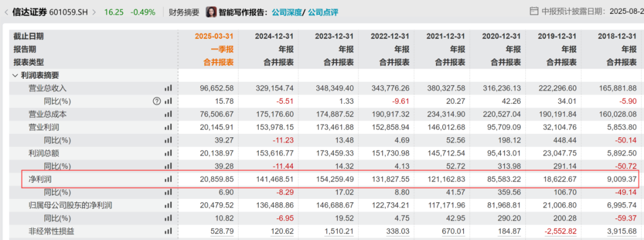The image size is (644, 240).
Task: Select the 2020-12-31 column header
Action: pos(502,36)
